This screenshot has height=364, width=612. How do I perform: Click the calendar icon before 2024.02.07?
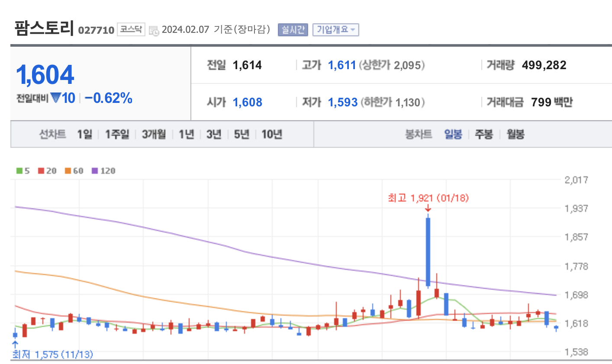coord(154,30)
